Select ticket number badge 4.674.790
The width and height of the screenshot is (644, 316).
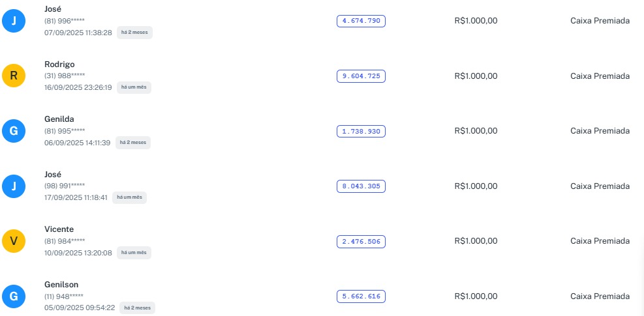(x=361, y=21)
